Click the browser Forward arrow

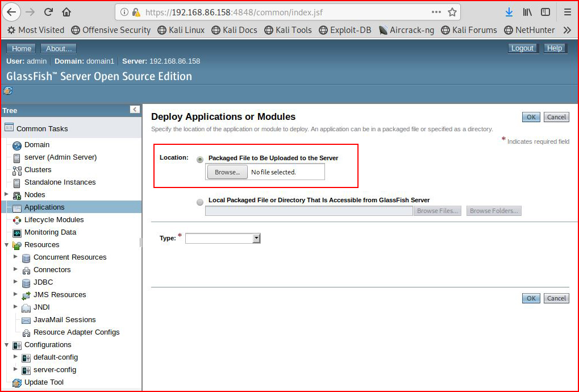pyautogui.click(x=30, y=12)
